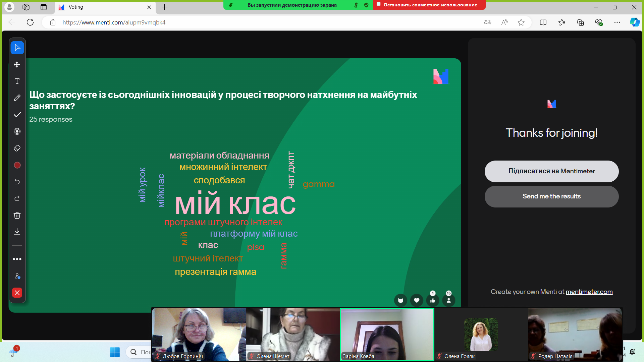
Task: Open browser Collections
Action: [580, 22]
